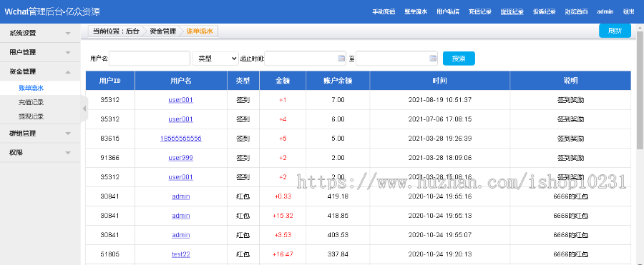Open 投诉记录 in the top navigation
The image size is (644, 265).
coord(545,12)
